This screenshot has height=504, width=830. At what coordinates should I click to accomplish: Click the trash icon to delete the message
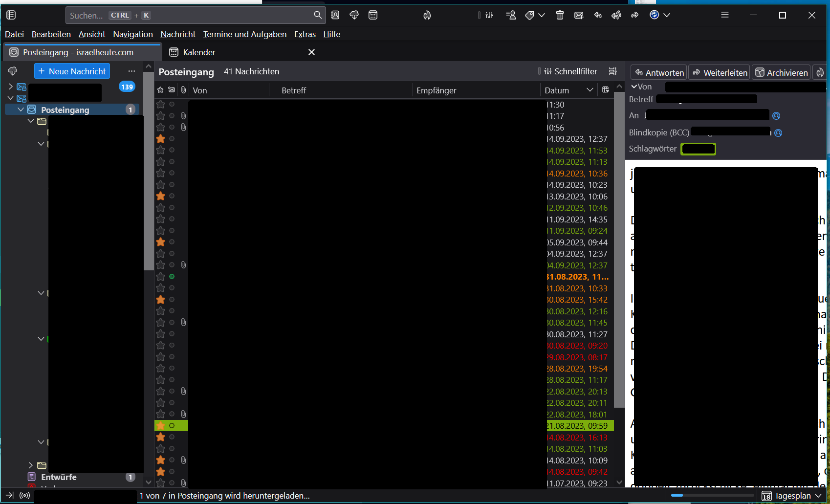point(560,15)
